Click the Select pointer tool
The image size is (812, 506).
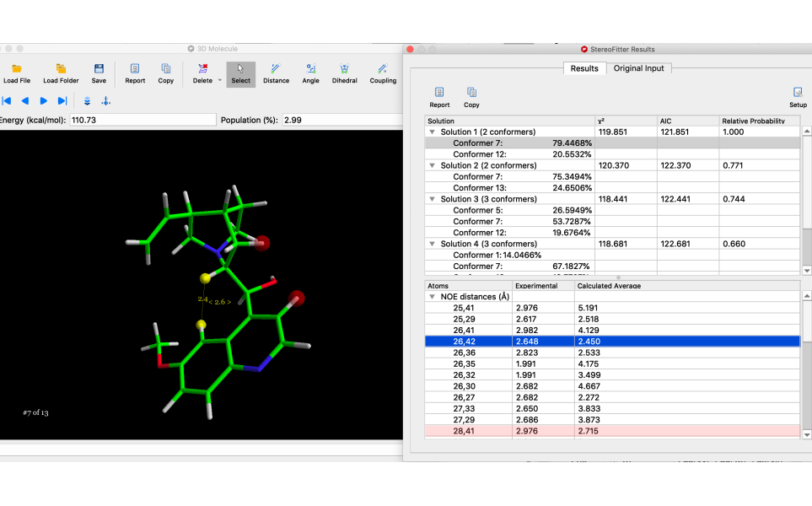click(240, 73)
